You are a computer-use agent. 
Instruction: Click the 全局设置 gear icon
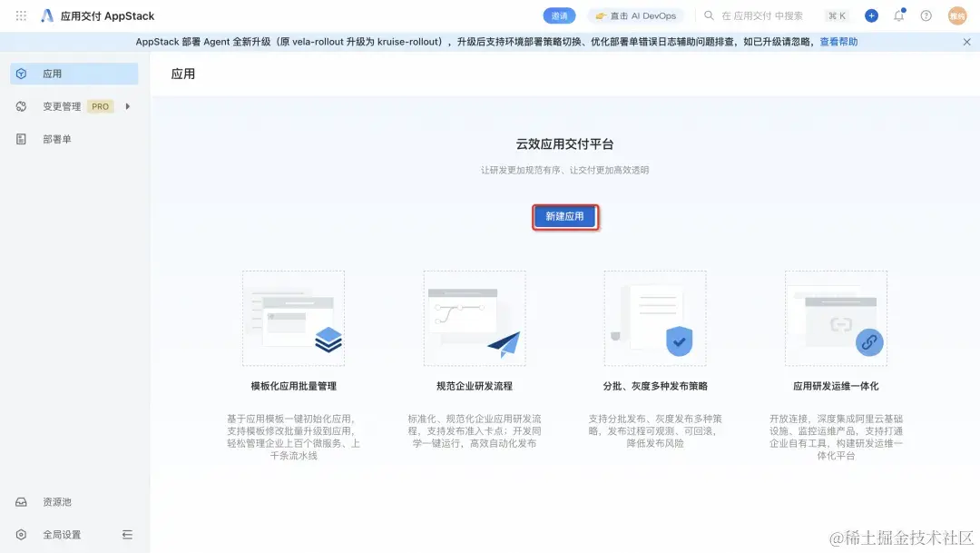pyautogui.click(x=20, y=534)
